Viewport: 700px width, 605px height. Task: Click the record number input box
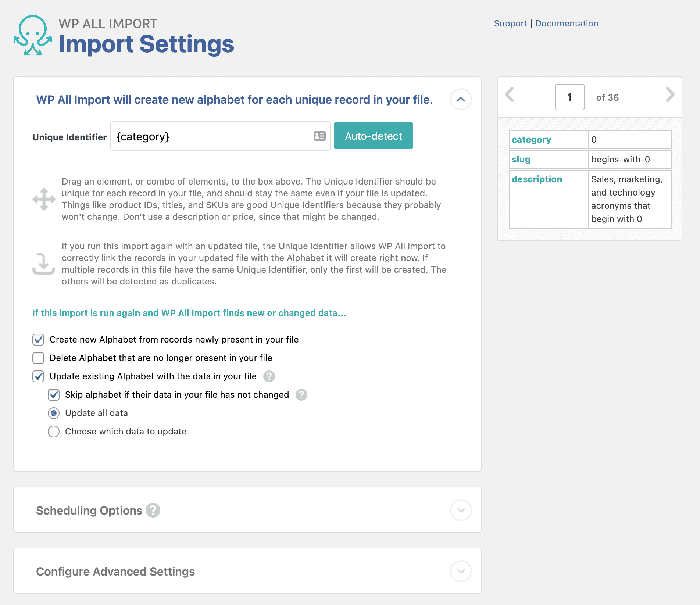tap(569, 97)
